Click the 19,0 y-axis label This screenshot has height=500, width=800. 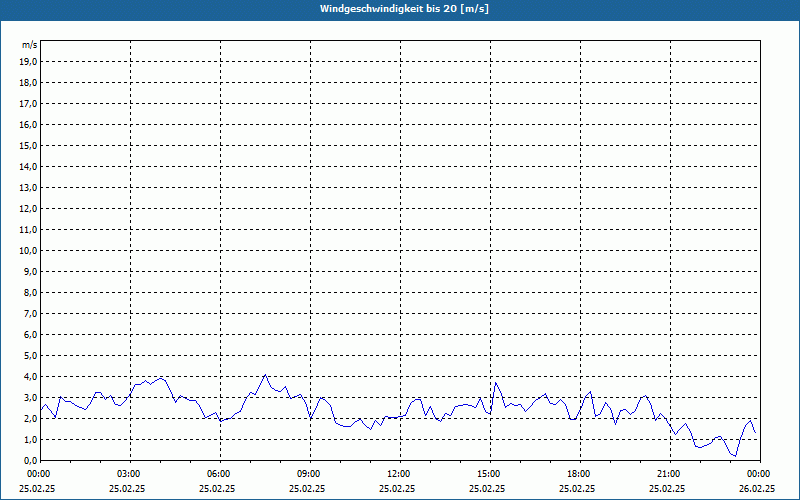(x=28, y=62)
